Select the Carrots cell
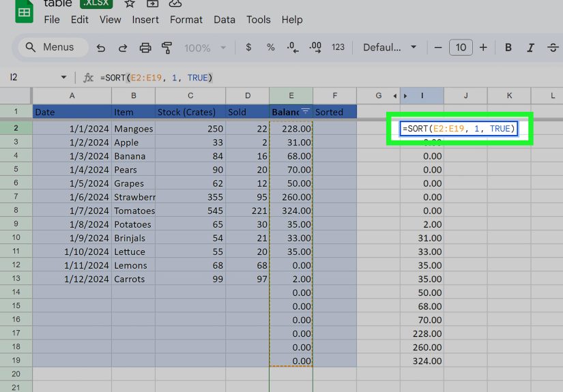Screen dimensions: 563x392 click(133, 279)
